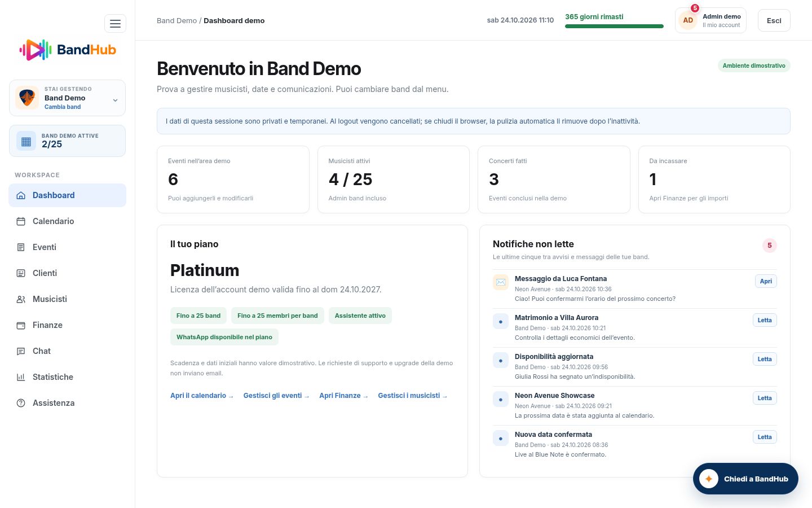
Task: Click the Da incassare card
Action: point(714,179)
